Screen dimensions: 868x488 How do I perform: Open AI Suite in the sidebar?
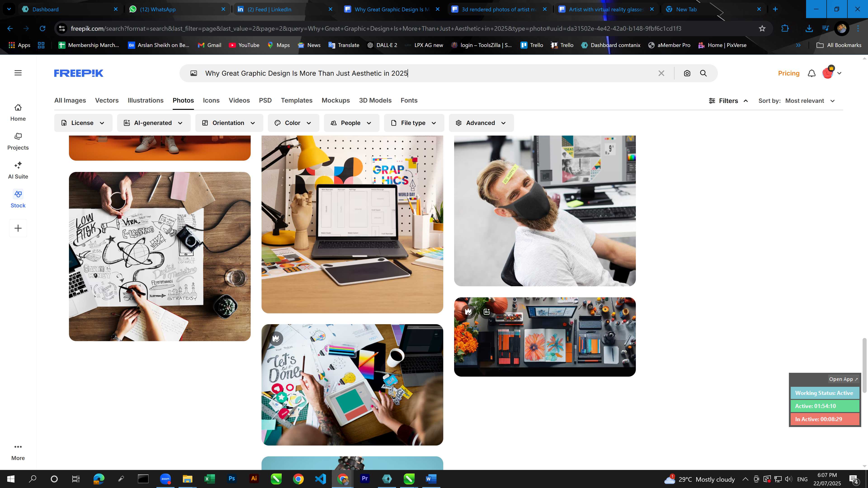coord(18,170)
